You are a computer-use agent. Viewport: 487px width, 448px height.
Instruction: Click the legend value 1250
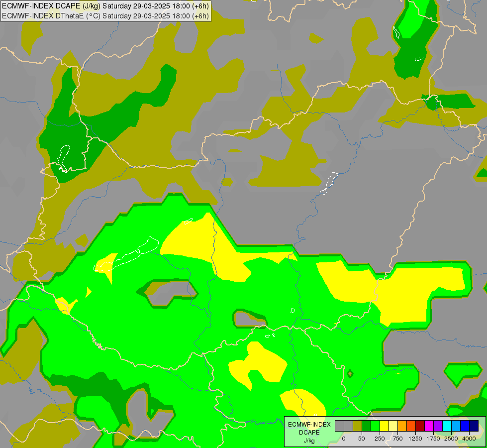(415, 439)
